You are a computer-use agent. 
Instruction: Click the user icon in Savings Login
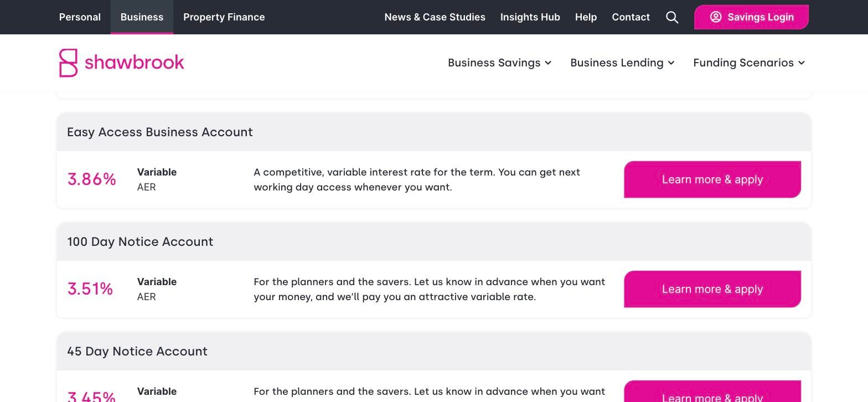pos(716,17)
